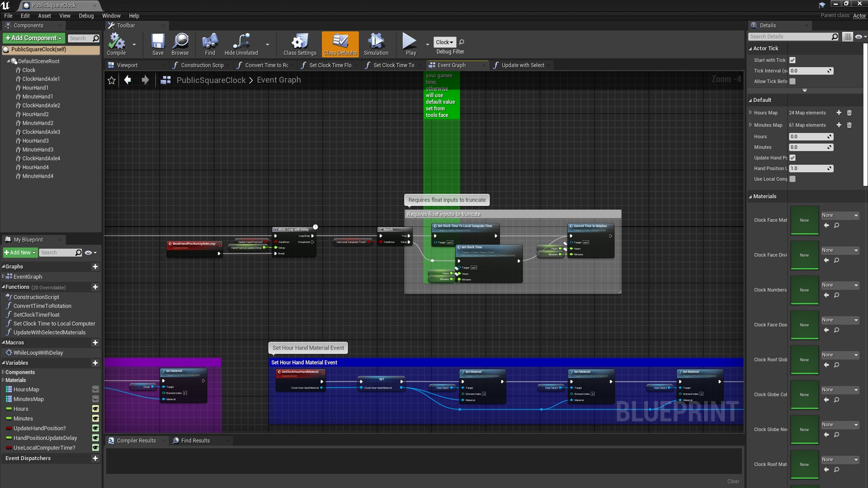Enable the Use Local Computer Time checkbox
The image size is (868, 488).
(x=793, y=179)
